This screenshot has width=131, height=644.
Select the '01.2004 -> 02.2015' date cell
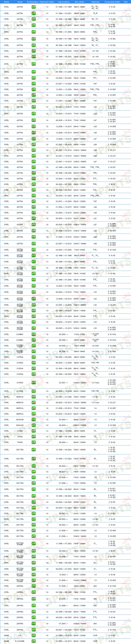point(64,635)
